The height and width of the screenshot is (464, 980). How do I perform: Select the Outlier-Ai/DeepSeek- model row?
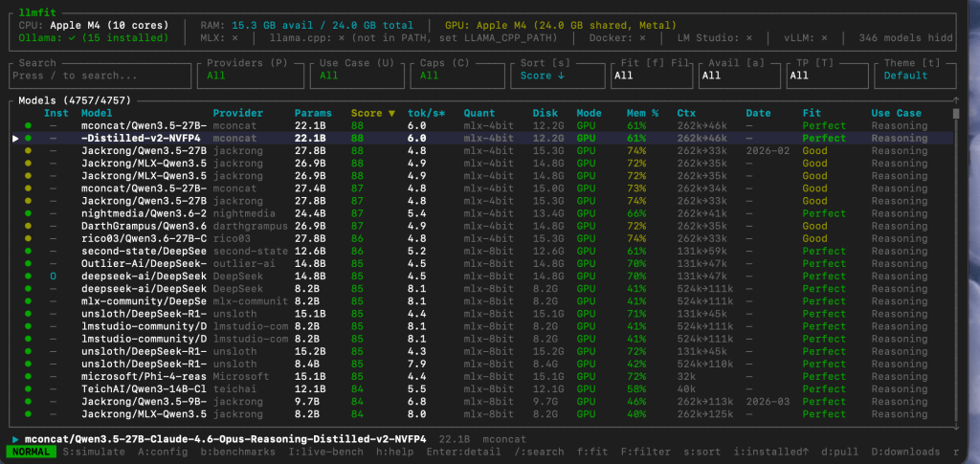[x=482, y=263]
